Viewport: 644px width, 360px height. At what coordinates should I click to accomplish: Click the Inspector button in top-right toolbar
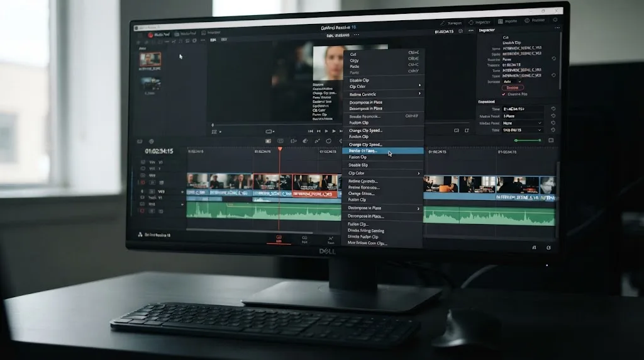point(479,22)
